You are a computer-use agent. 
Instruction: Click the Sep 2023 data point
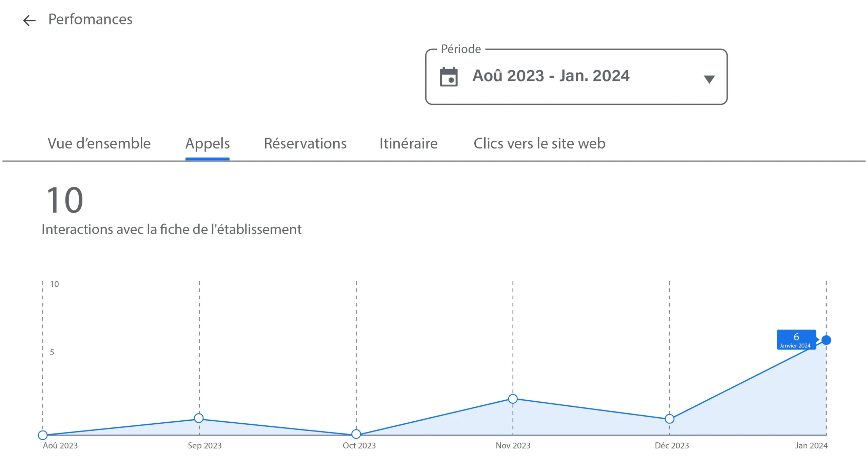click(x=199, y=418)
